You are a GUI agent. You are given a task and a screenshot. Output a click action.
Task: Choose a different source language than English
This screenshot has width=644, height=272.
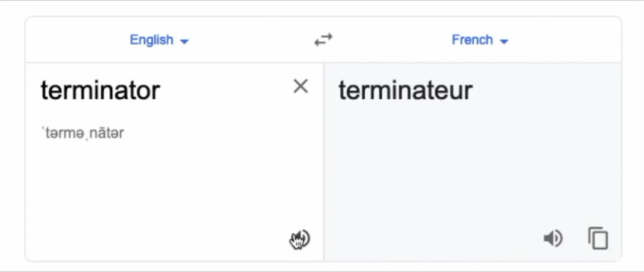(x=159, y=40)
